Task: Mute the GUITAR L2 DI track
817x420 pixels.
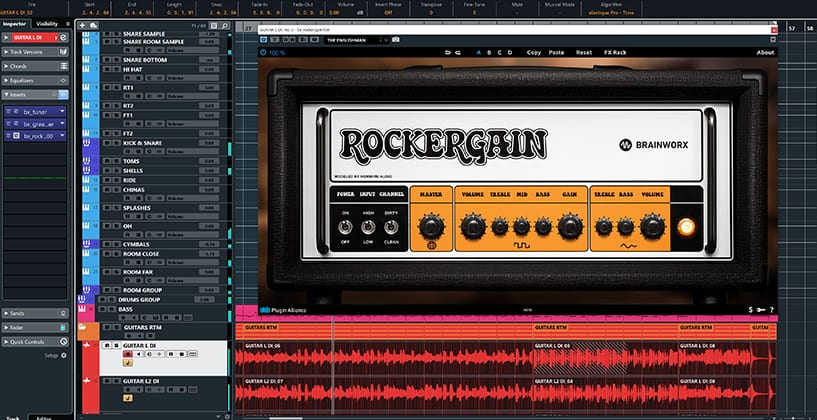Action: (x=106, y=381)
